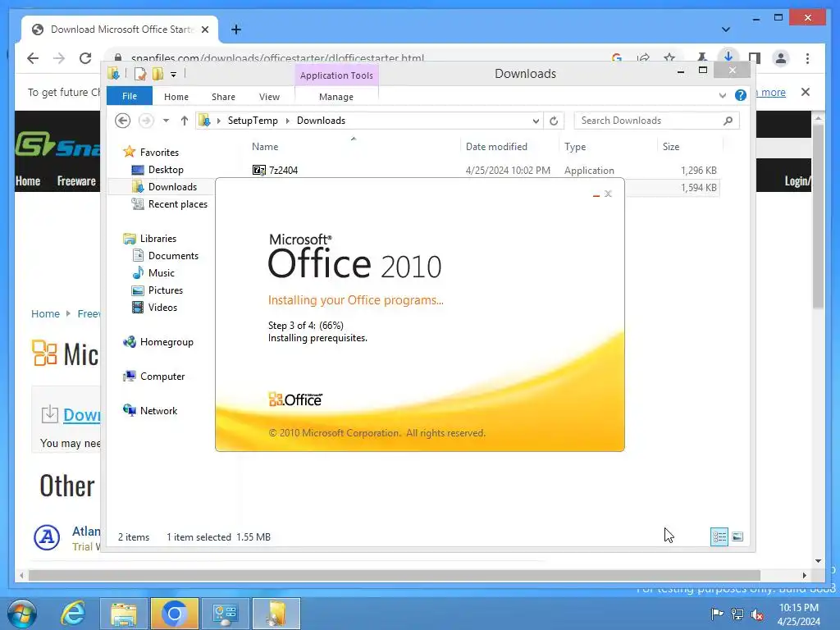The width and height of the screenshot is (840, 630).
Task: Customize Quick Access Toolbar dropdown
Action: pos(174,75)
